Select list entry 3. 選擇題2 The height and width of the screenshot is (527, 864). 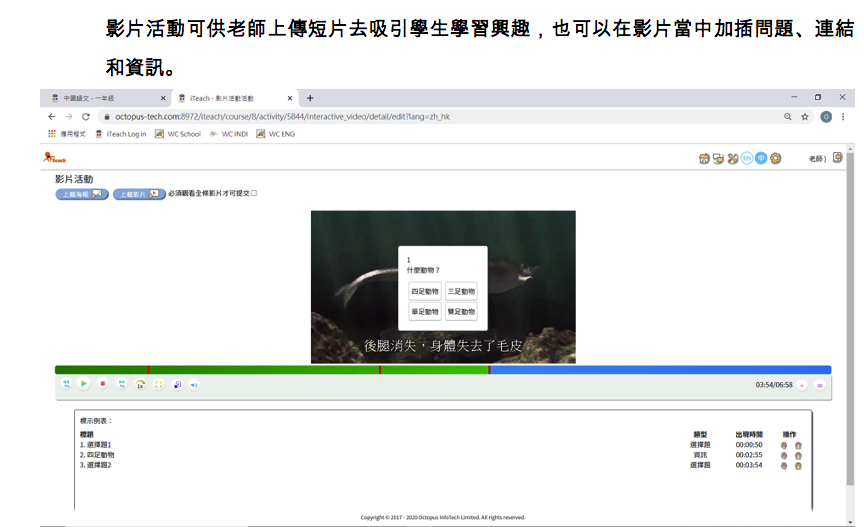pyautogui.click(x=96, y=465)
